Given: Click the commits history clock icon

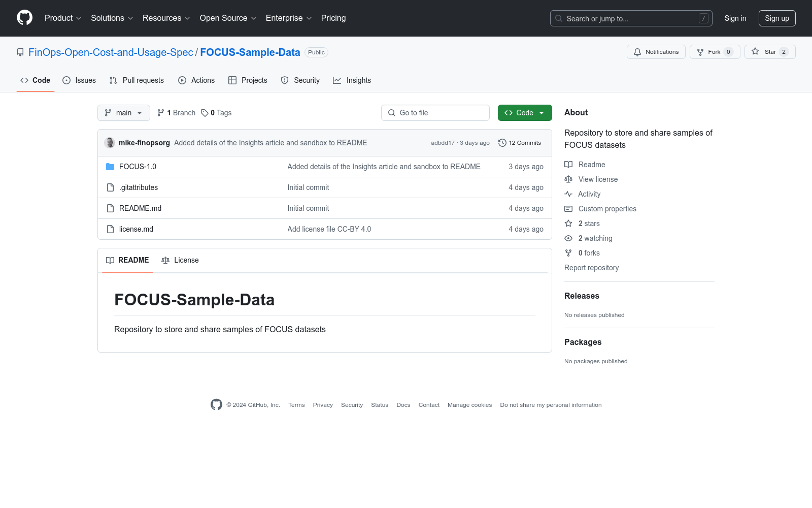Looking at the screenshot, I should [502, 143].
